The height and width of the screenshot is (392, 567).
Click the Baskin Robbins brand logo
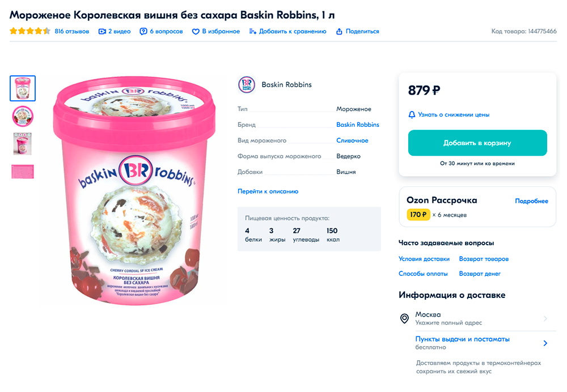tap(247, 84)
